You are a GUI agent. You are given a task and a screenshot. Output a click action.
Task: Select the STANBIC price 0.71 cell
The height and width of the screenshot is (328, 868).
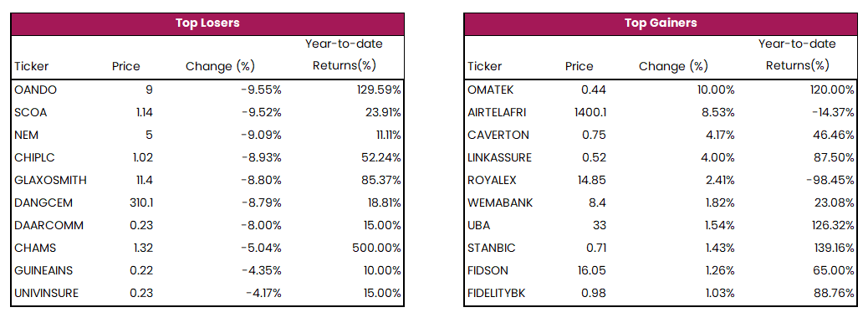point(595,248)
